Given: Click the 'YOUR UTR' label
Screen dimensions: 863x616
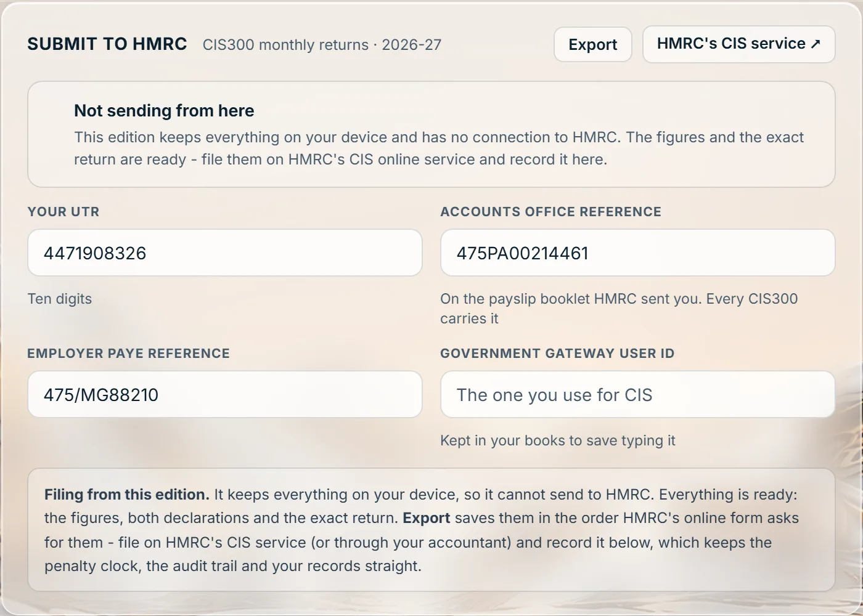Looking at the screenshot, I should click(x=63, y=212).
